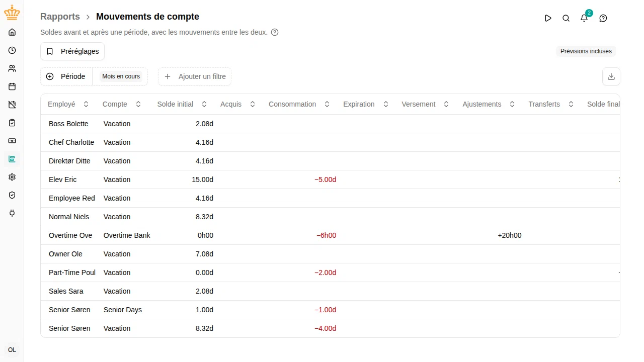Viewport: 644px width, 362px height.
Task: Click the Overtime Bank account cell
Action: tap(127, 235)
